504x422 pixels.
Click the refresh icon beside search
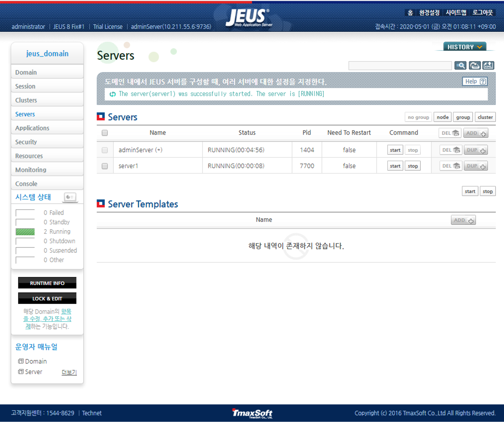pyautogui.click(x=474, y=65)
